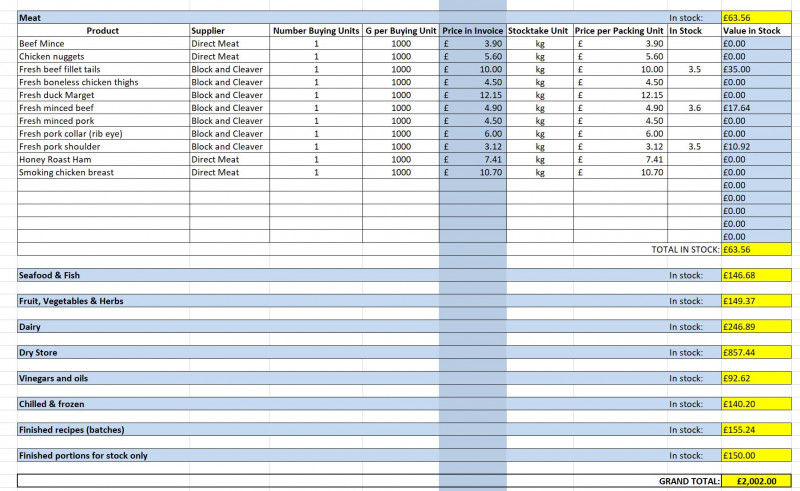Click Fresh pork collar (rib eye) cell
The width and height of the screenshot is (800, 491).
click(x=103, y=133)
